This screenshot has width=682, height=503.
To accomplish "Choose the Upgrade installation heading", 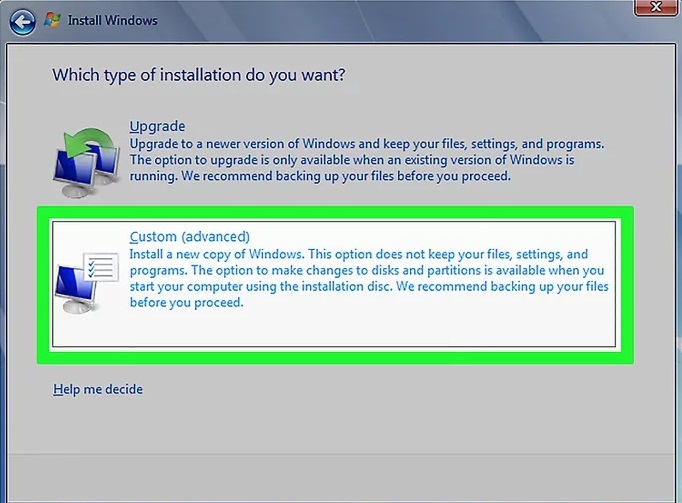I will (x=157, y=127).
